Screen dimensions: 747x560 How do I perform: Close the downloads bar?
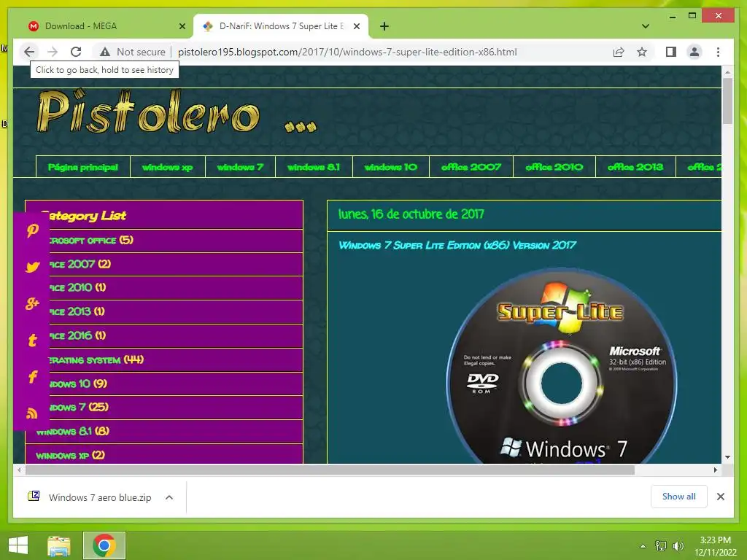point(720,497)
